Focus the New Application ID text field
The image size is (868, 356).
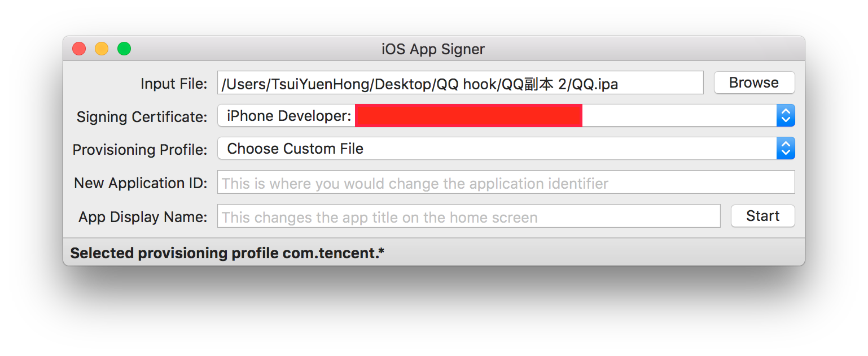click(506, 183)
